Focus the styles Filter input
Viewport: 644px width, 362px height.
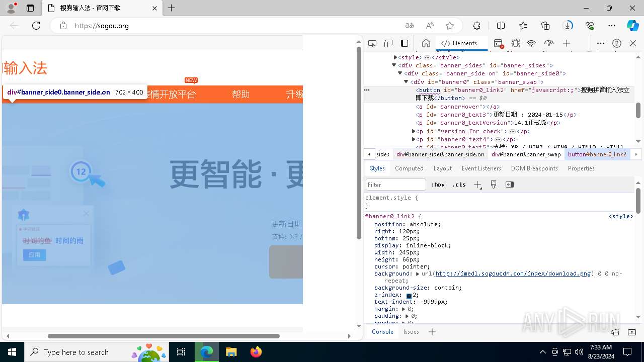pyautogui.click(x=396, y=185)
